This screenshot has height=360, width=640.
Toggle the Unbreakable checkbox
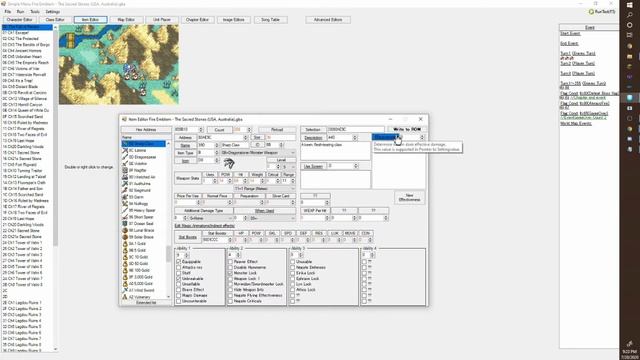point(178,278)
